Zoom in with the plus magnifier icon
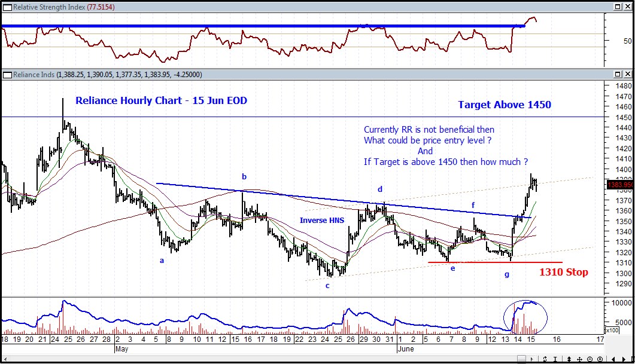Image resolution: width=635 pixels, height=364 pixels. 600,359
